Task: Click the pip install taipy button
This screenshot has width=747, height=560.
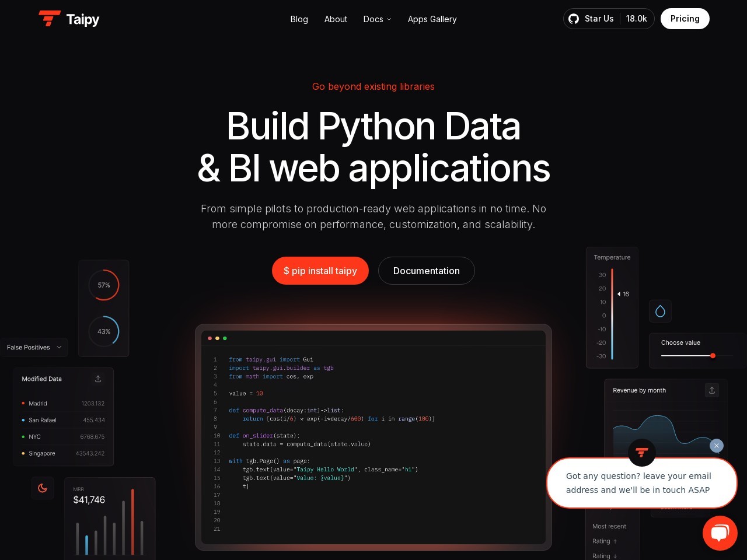Action: tap(320, 271)
